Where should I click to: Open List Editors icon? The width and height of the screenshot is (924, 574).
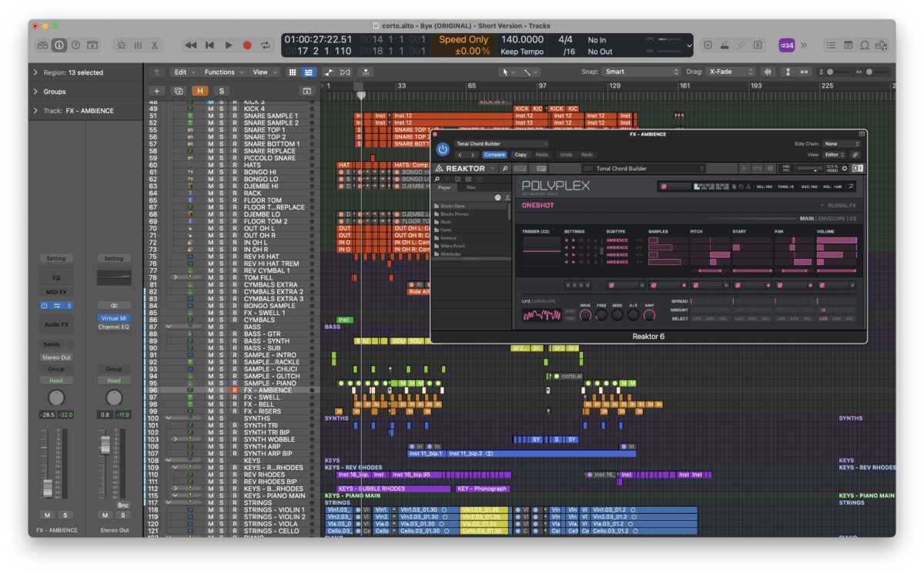coord(832,45)
